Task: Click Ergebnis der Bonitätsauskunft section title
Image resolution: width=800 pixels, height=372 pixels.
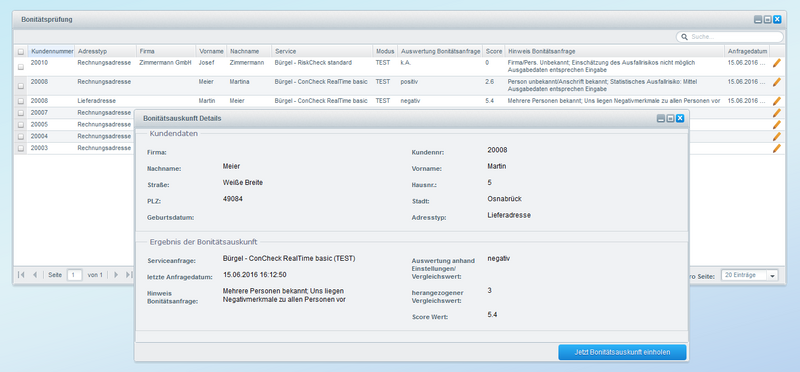Action: click(x=203, y=241)
